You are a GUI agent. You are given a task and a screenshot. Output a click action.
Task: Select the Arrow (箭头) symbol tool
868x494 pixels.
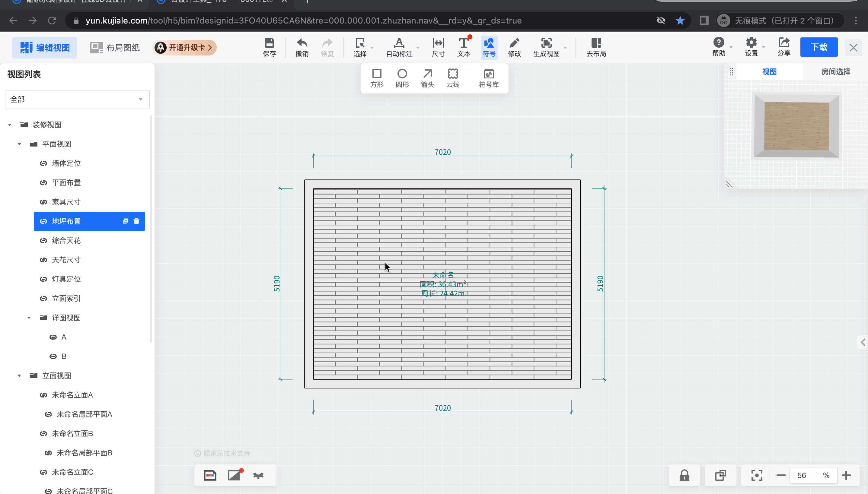pos(427,78)
